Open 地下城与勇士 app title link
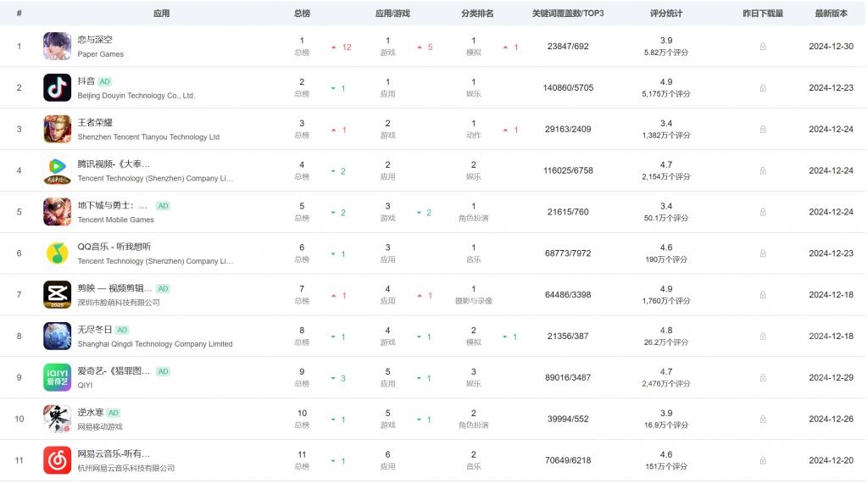 pyautogui.click(x=113, y=205)
